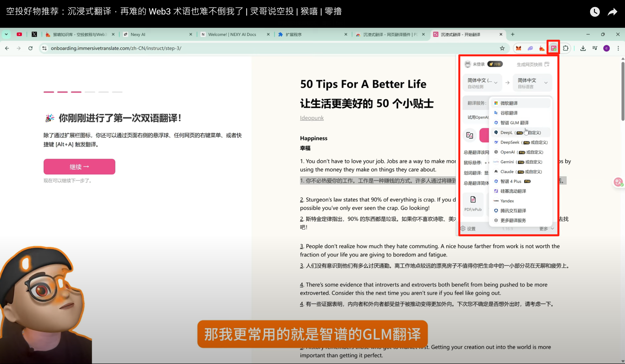
Task: Click the pinned X tab icon
Action: pyautogui.click(x=34, y=35)
